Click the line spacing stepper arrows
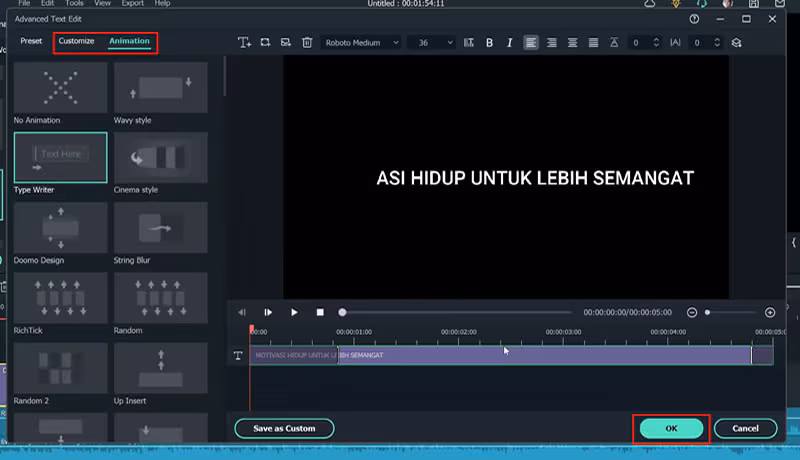The image size is (800, 460). [656, 43]
